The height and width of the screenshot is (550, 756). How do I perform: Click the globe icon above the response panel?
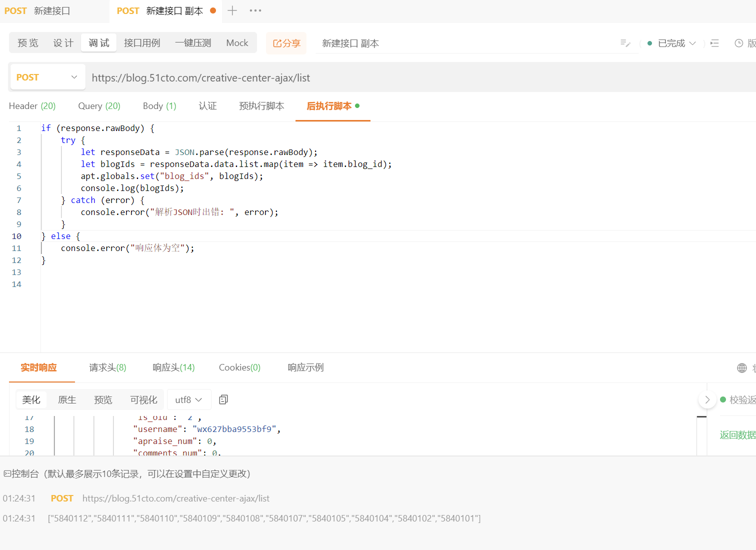pos(741,367)
